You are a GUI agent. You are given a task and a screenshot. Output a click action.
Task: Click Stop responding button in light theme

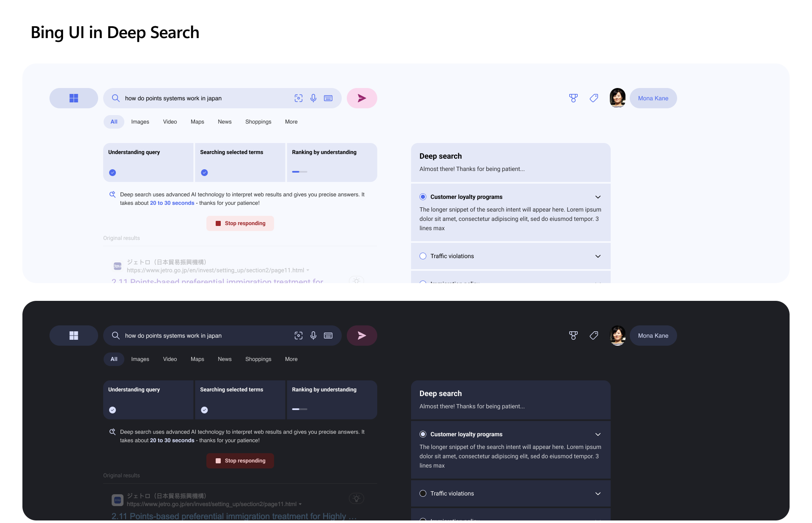[240, 223]
